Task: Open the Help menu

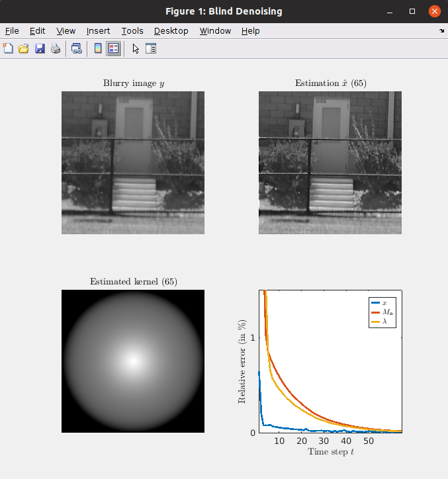Action: coord(250,31)
